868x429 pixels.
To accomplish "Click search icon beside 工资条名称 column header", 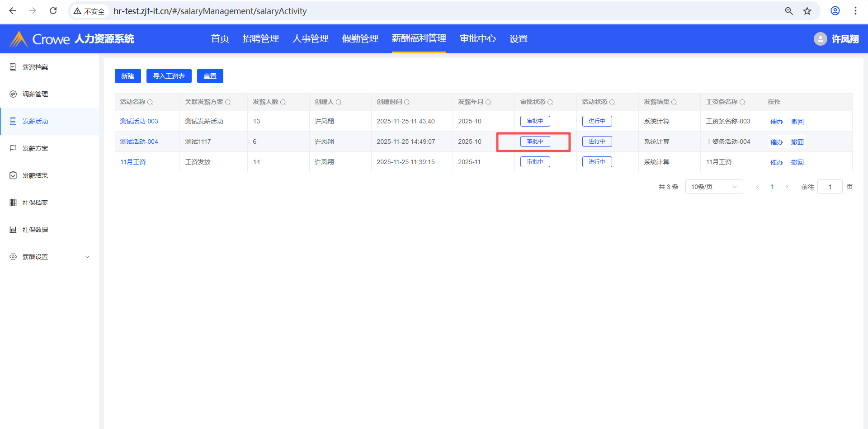I will (742, 102).
